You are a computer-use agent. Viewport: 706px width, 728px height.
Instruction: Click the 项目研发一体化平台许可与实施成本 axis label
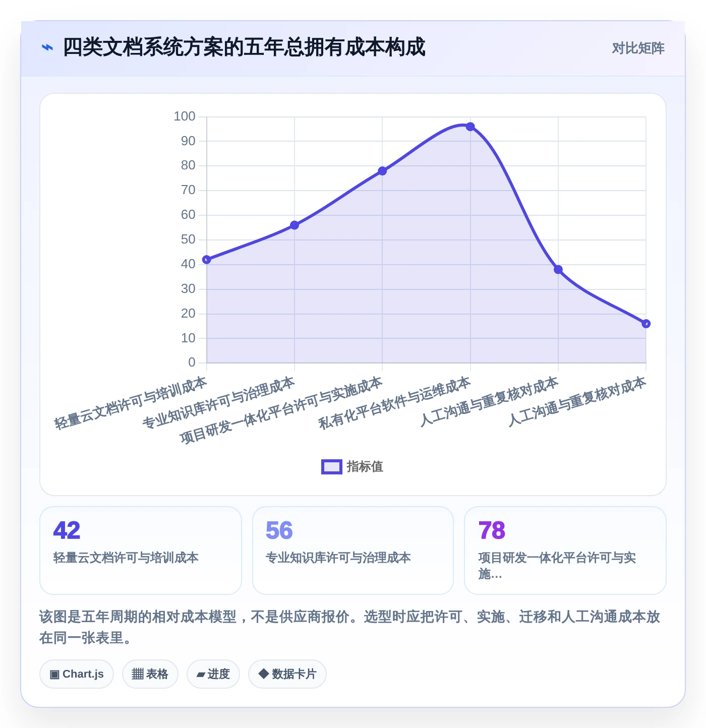(x=281, y=410)
